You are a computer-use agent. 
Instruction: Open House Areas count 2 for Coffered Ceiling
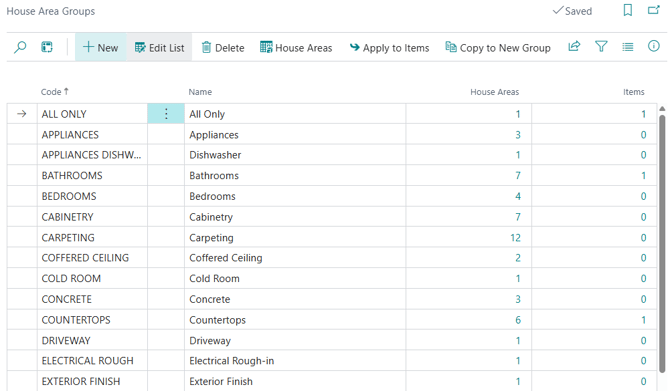coord(518,258)
